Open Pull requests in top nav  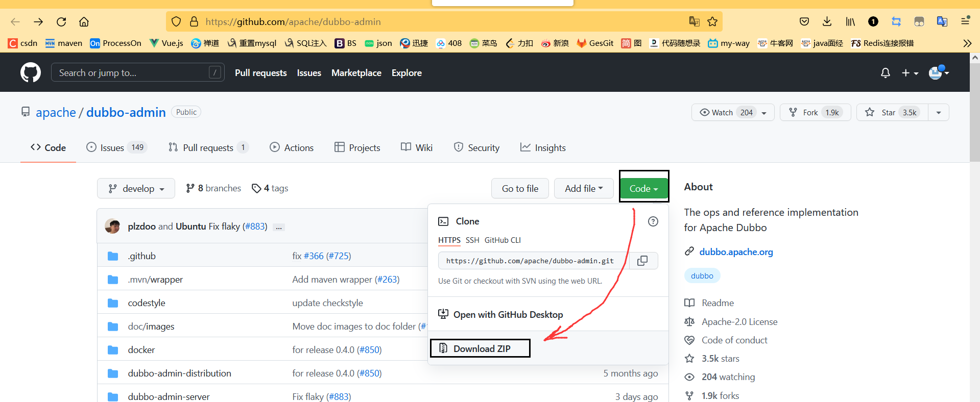tap(261, 73)
